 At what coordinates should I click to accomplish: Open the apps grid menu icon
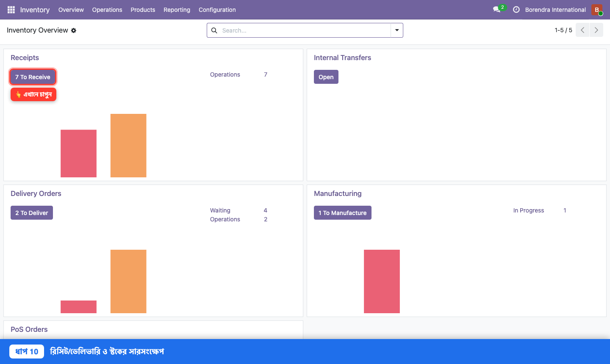point(11,10)
